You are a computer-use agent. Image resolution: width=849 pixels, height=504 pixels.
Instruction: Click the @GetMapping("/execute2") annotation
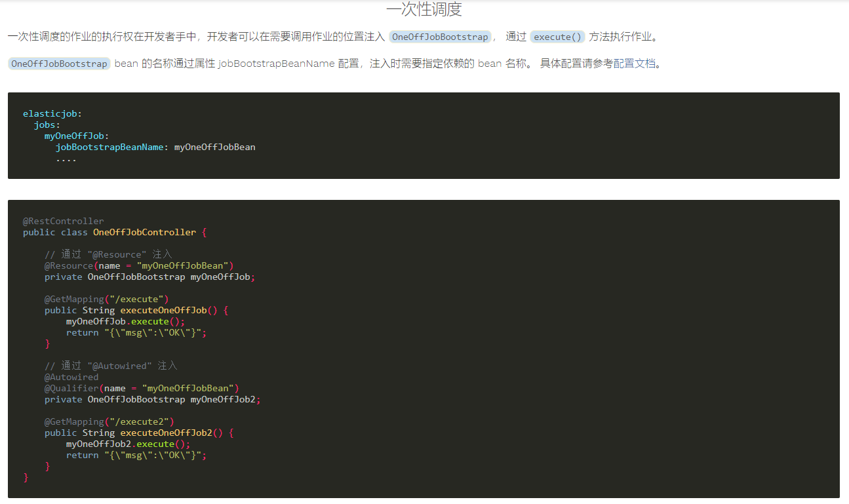(109, 421)
